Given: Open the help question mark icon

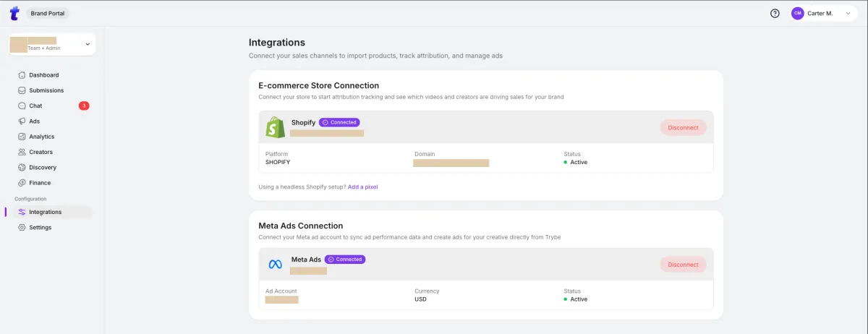Looking at the screenshot, I should [775, 13].
